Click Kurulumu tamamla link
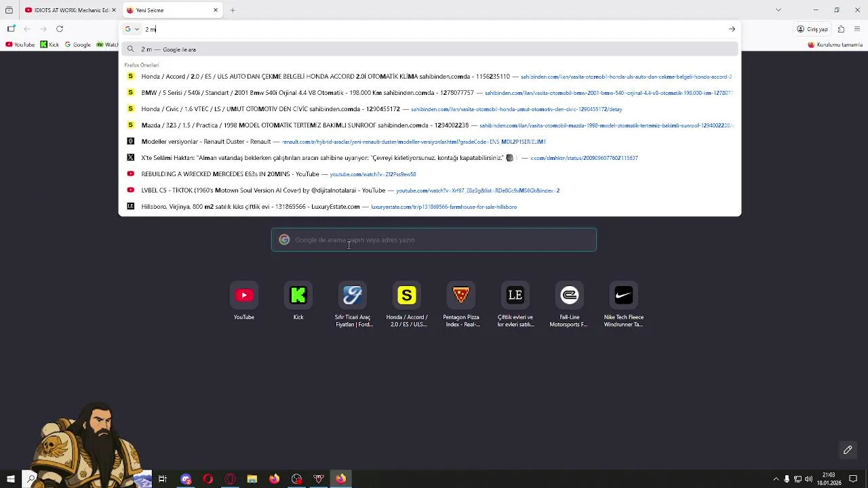Viewport: 868px width, 488px height. tap(835, 45)
